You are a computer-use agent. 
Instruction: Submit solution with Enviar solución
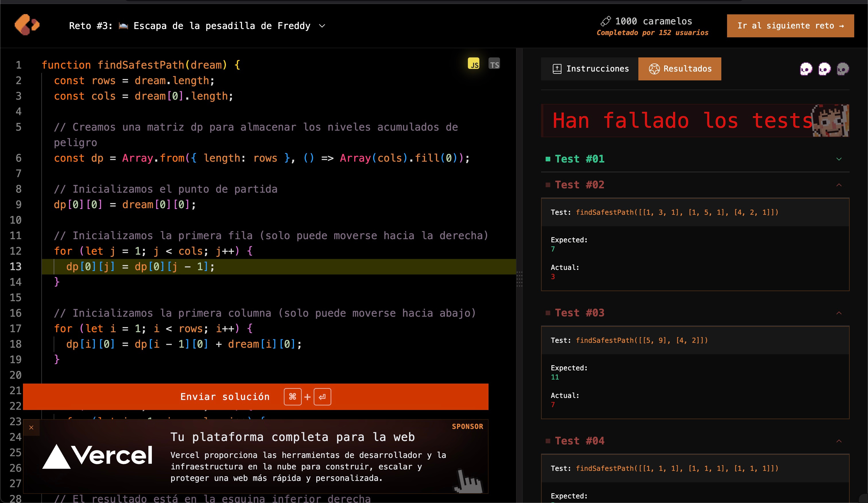[x=255, y=396]
